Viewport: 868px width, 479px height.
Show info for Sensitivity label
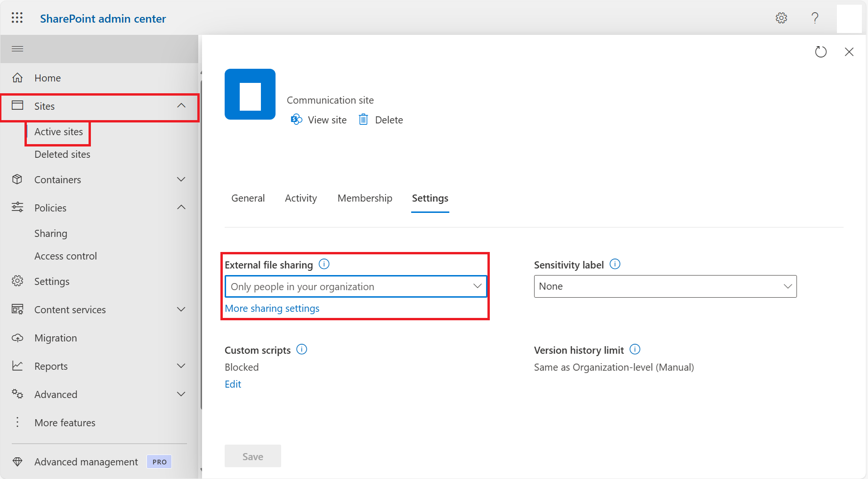point(615,264)
